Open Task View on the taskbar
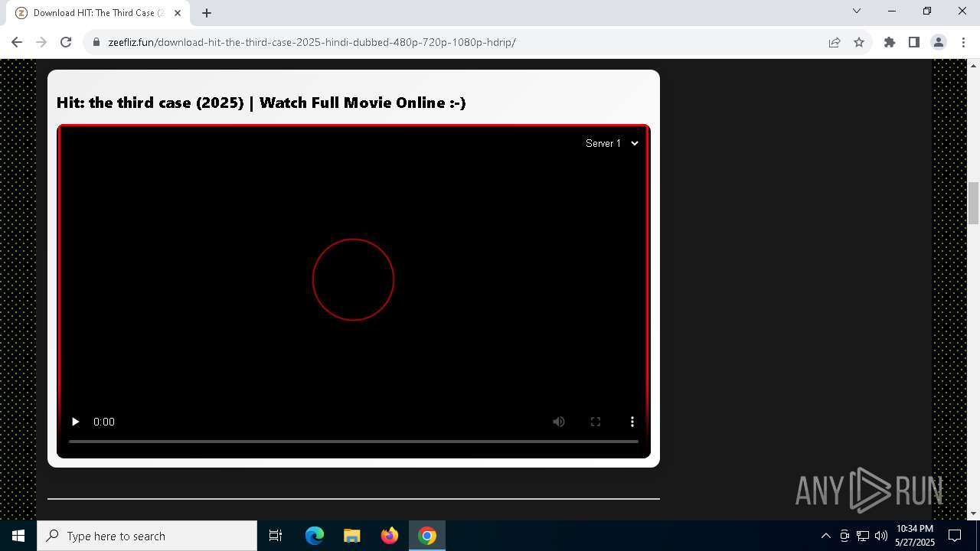Viewport: 980px width, 551px height. click(x=276, y=536)
